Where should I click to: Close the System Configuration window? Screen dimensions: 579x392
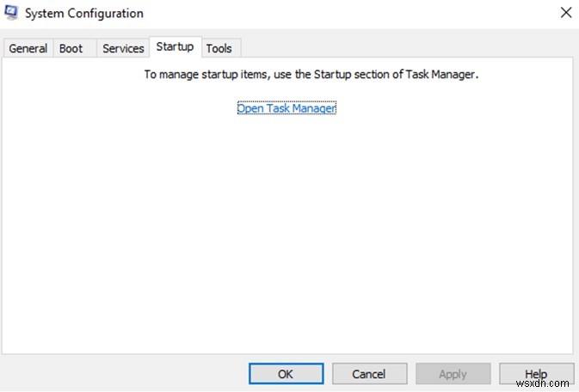click(565, 13)
